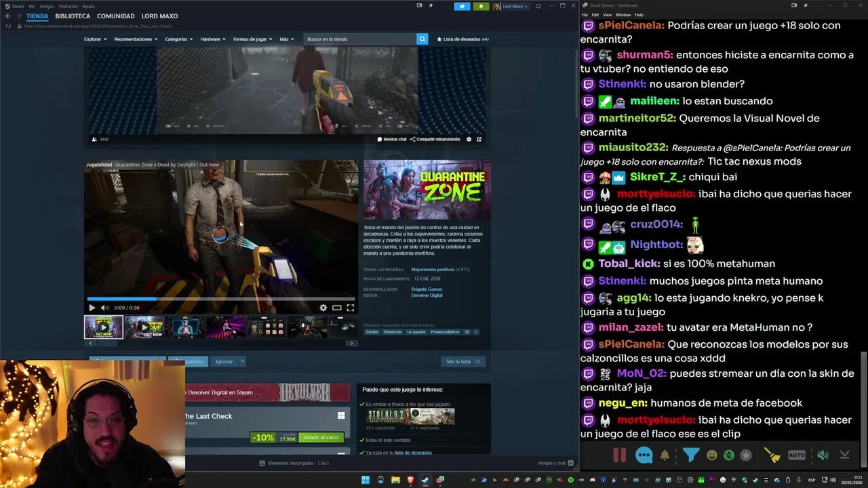Image resolution: width=868 pixels, height=488 pixels.
Task: Make the trailer video fullscreen
Action: pos(350,308)
